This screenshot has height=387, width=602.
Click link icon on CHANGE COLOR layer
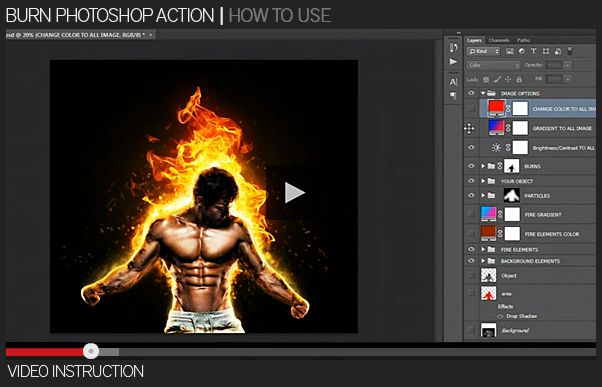tap(508, 109)
